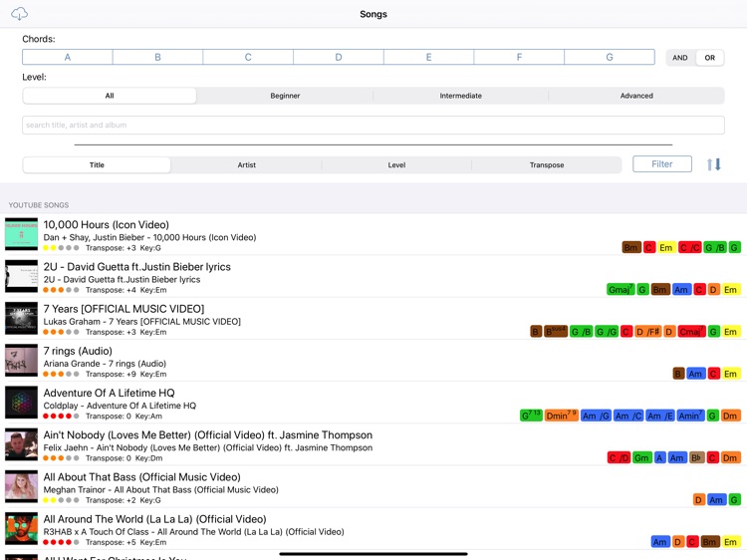Image resolution: width=747 pixels, height=560 pixels.
Task: Toggle chord G filter
Action: [610, 57]
